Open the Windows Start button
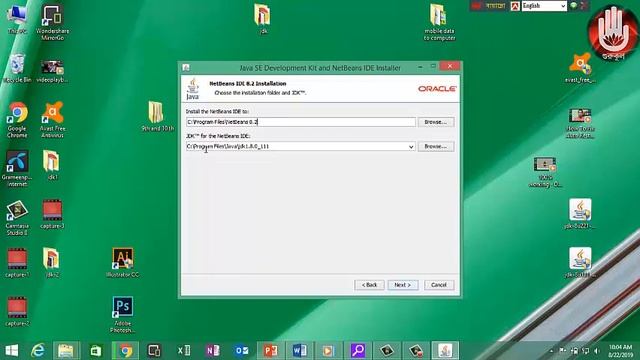The height and width of the screenshot is (360, 640). [11, 351]
